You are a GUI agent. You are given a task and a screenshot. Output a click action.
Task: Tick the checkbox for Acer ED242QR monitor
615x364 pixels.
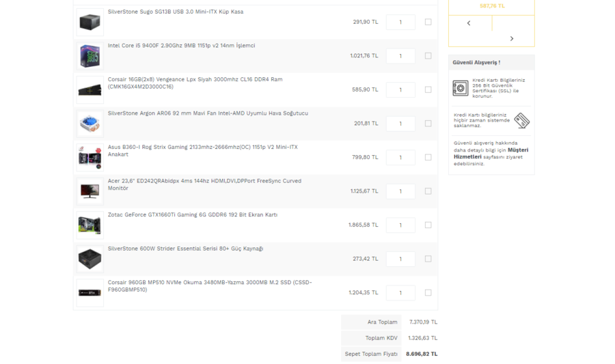point(428,191)
